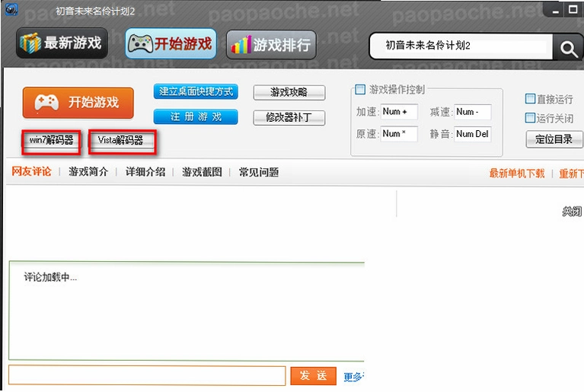The height and width of the screenshot is (392, 584).
Task: Click the 关闭 link in right panel
Action: coord(572,212)
